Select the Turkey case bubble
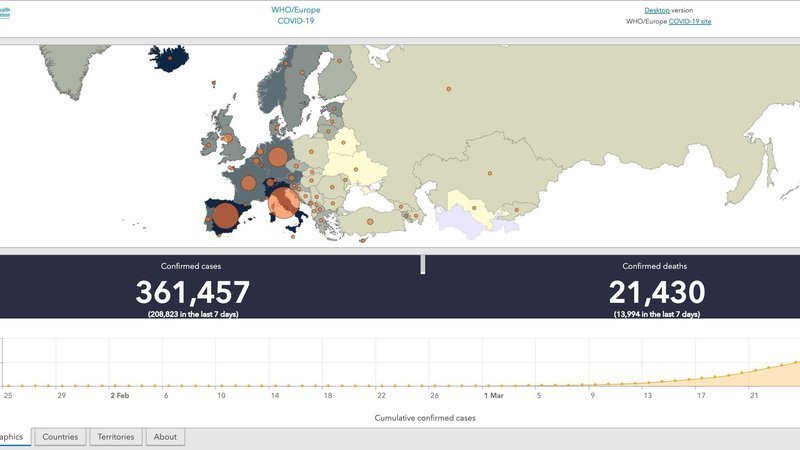800x450 pixels. click(369, 220)
